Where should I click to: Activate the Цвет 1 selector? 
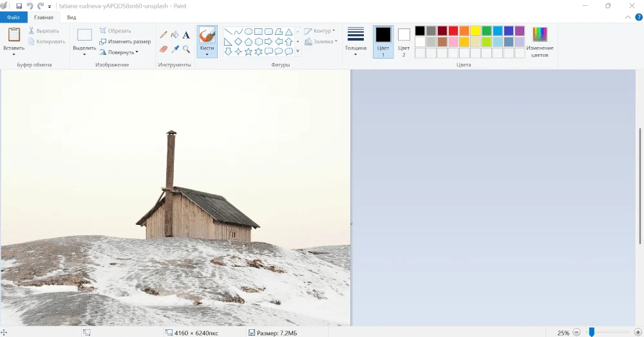click(383, 42)
